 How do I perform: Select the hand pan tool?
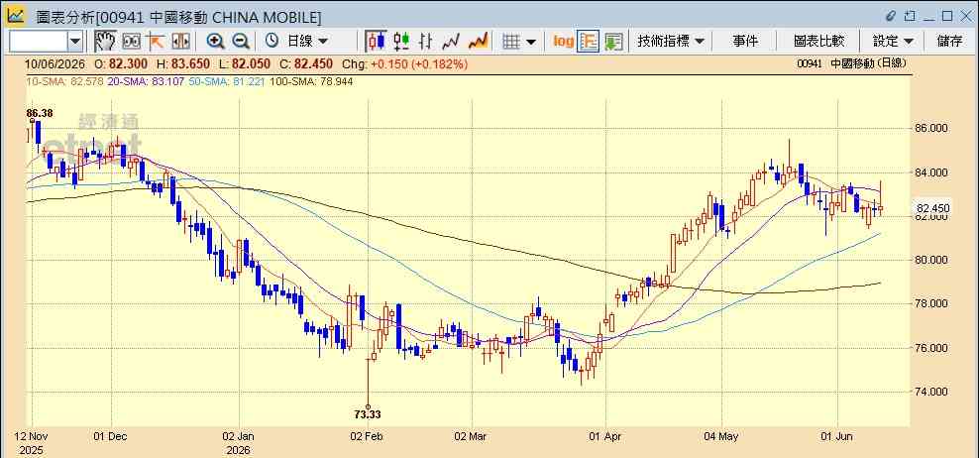click(105, 42)
